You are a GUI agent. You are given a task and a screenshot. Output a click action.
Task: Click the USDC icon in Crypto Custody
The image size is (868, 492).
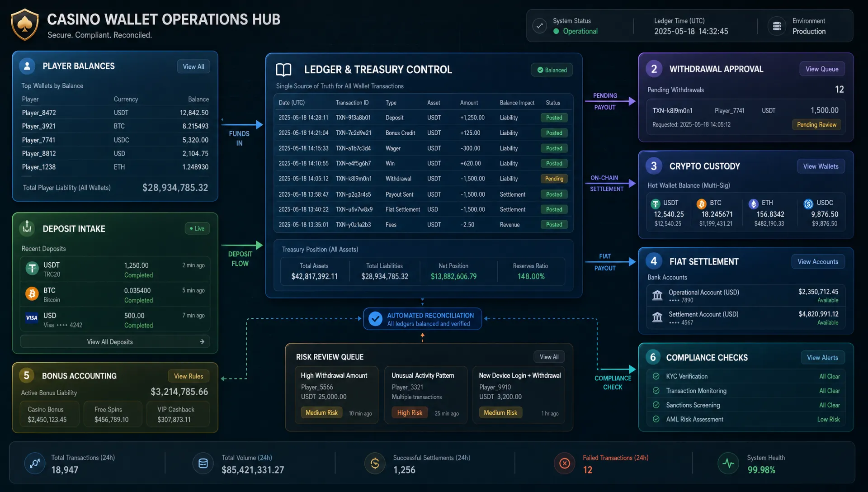[808, 204]
